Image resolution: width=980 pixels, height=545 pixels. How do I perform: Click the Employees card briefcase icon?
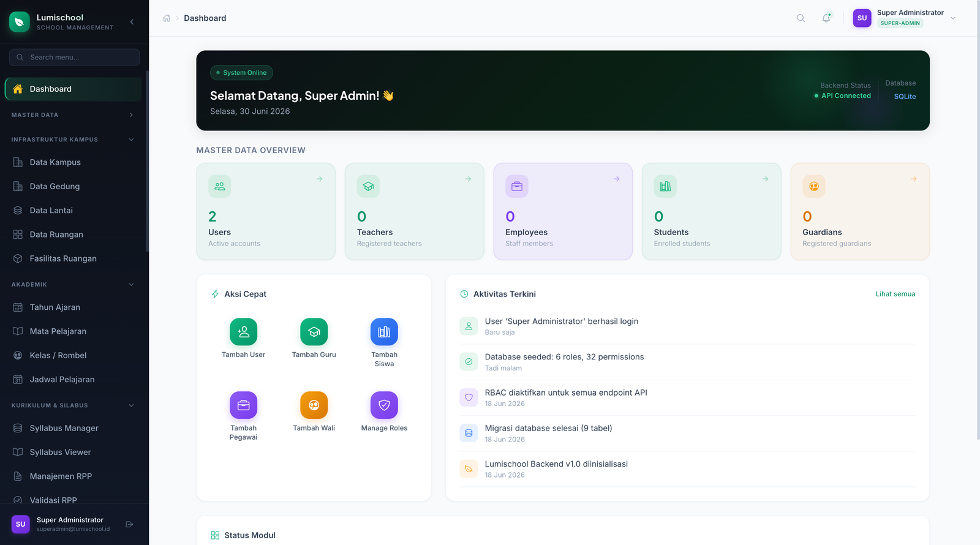[x=517, y=186]
